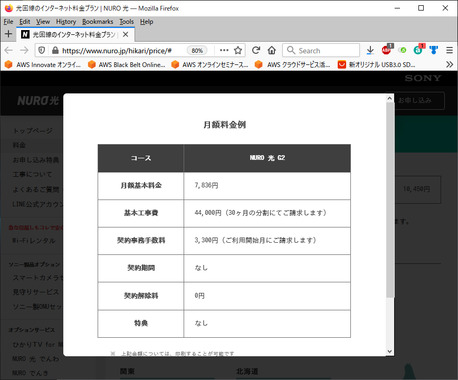The image size is (458, 380).
Task: Open the View menu
Action: pos(43,22)
